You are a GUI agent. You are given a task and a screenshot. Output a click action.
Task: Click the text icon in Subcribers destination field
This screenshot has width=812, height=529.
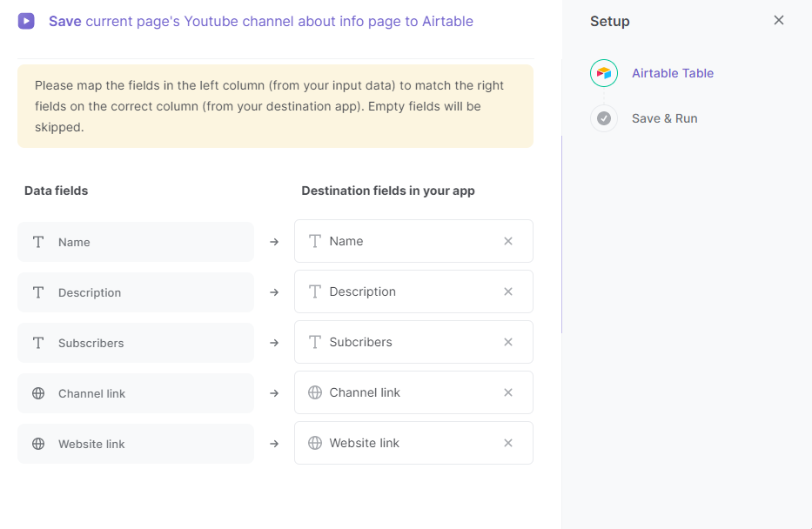pos(315,342)
